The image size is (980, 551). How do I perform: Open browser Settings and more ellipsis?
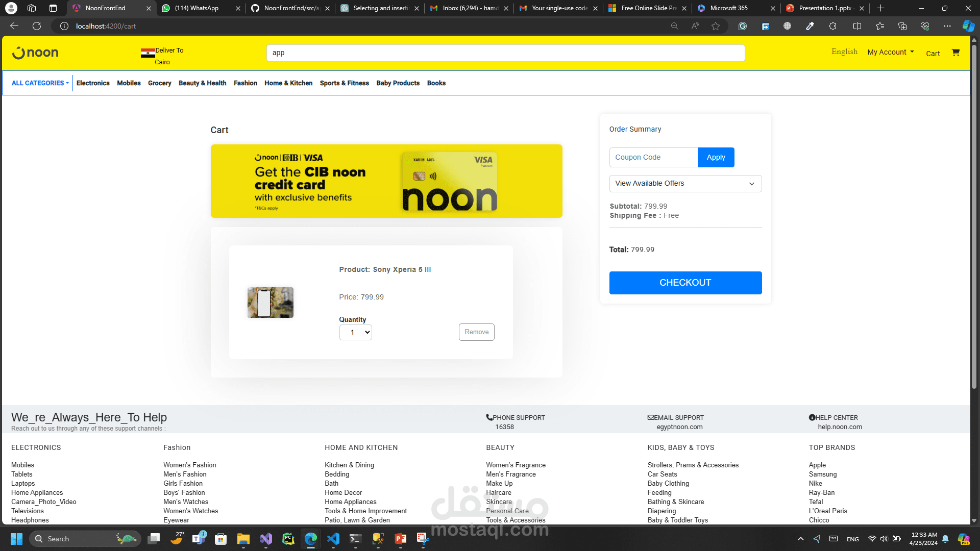(947, 26)
